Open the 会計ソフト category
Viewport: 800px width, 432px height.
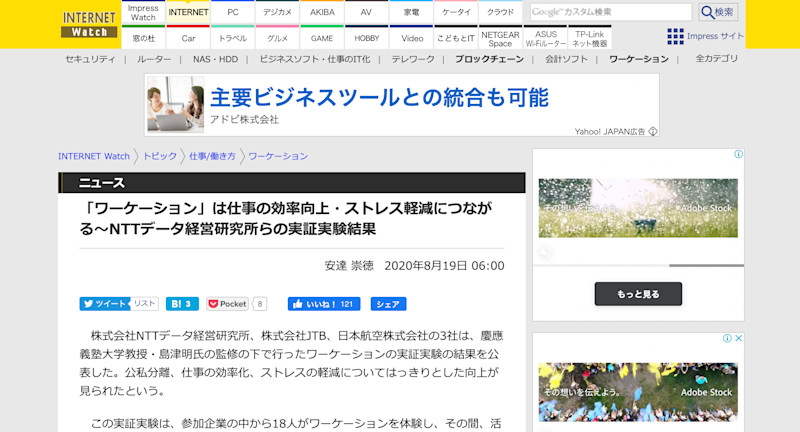point(566,59)
